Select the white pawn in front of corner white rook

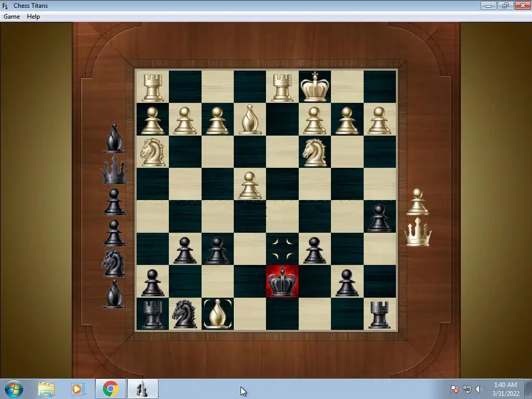point(152,121)
